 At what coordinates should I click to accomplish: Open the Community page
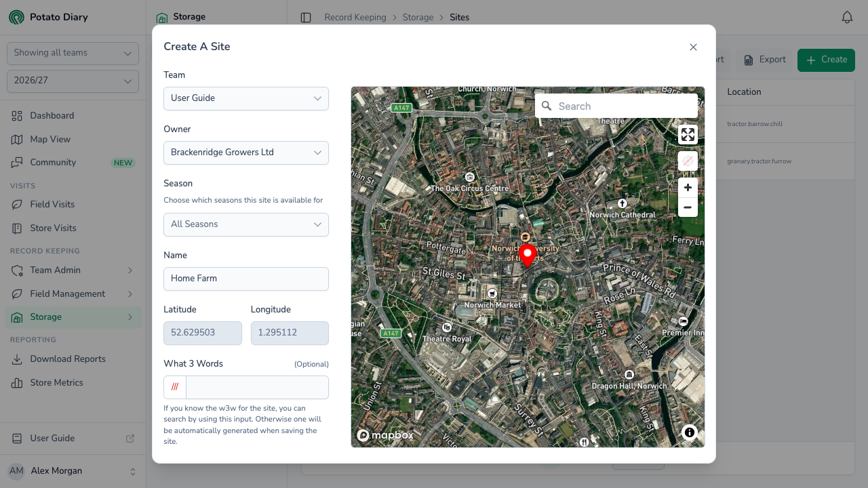coord(73,163)
